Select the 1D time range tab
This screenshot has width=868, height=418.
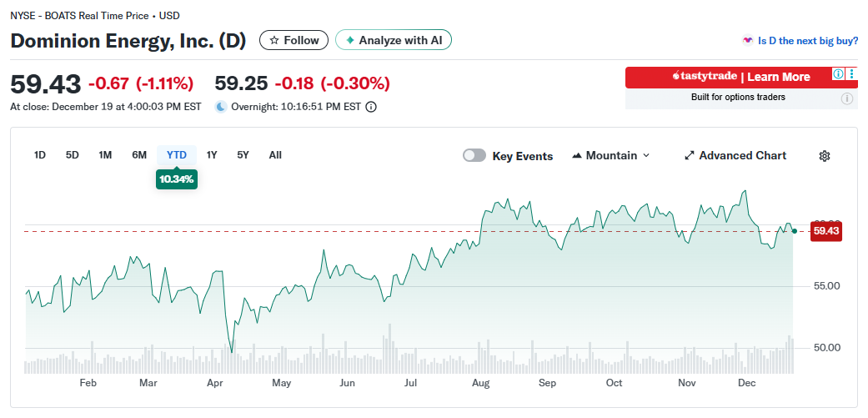[x=39, y=154]
